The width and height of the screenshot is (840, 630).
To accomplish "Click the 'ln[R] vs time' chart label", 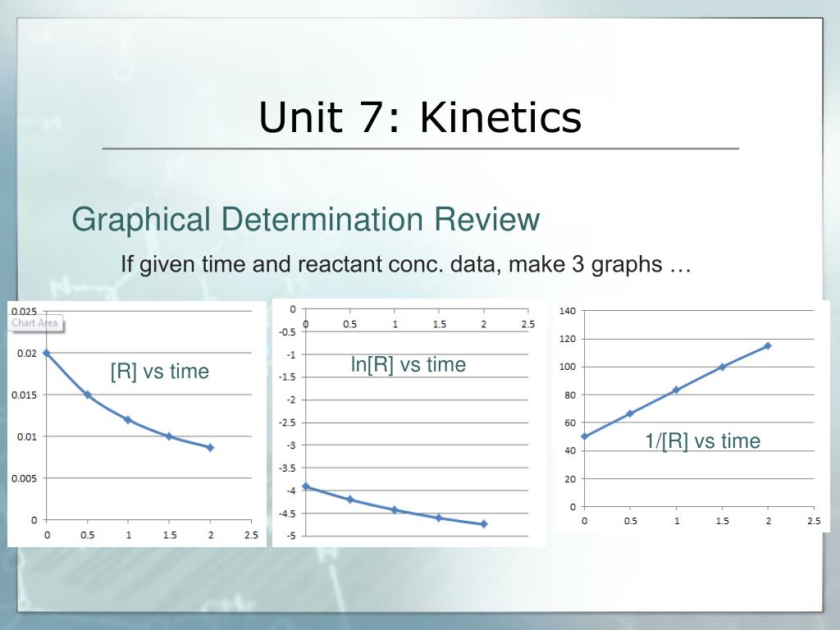I will coord(409,364).
